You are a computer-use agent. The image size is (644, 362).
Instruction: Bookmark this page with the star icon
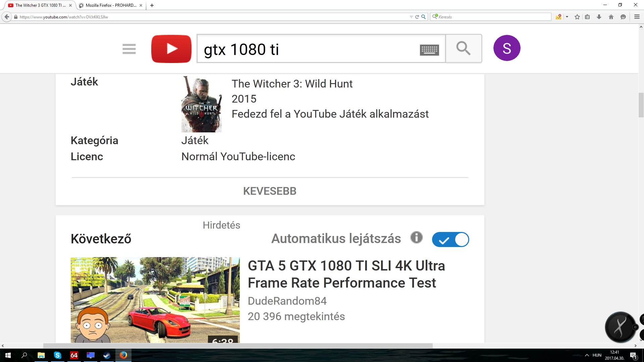click(577, 17)
